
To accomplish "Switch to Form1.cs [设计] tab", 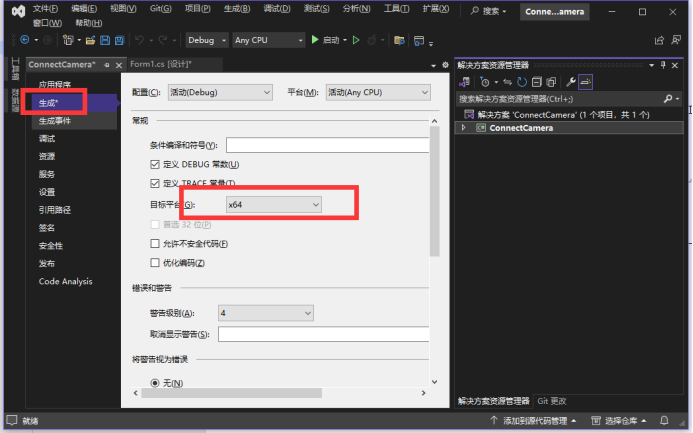I will point(161,64).
